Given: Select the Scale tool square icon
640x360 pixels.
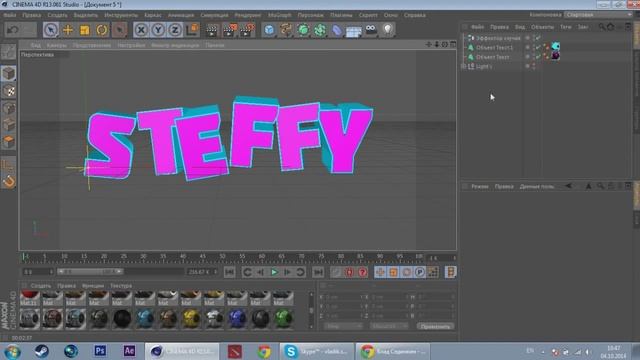Looking at the screenshot, I should pyautogui.click(x=85, y=30).
